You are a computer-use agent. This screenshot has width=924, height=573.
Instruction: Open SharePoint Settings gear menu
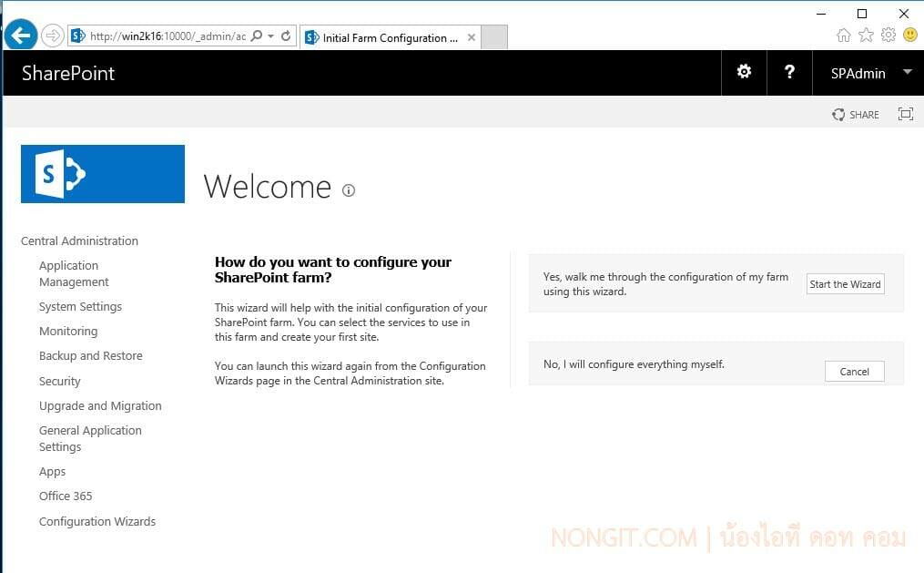(x=745, y=73)
